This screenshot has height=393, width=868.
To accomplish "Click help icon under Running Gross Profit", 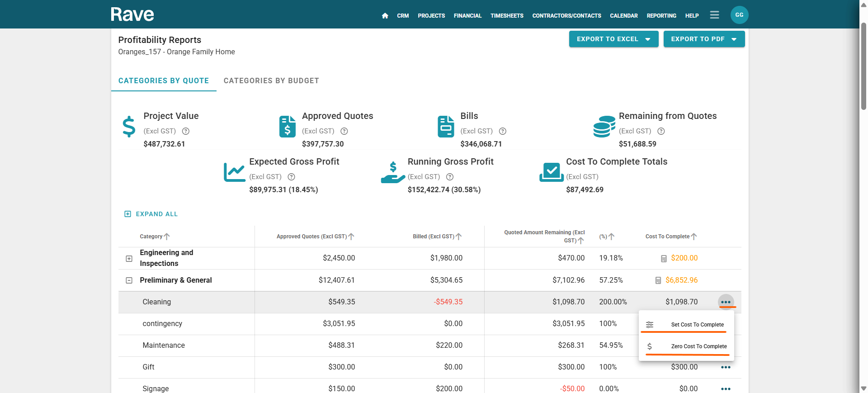I will point(450,177).
